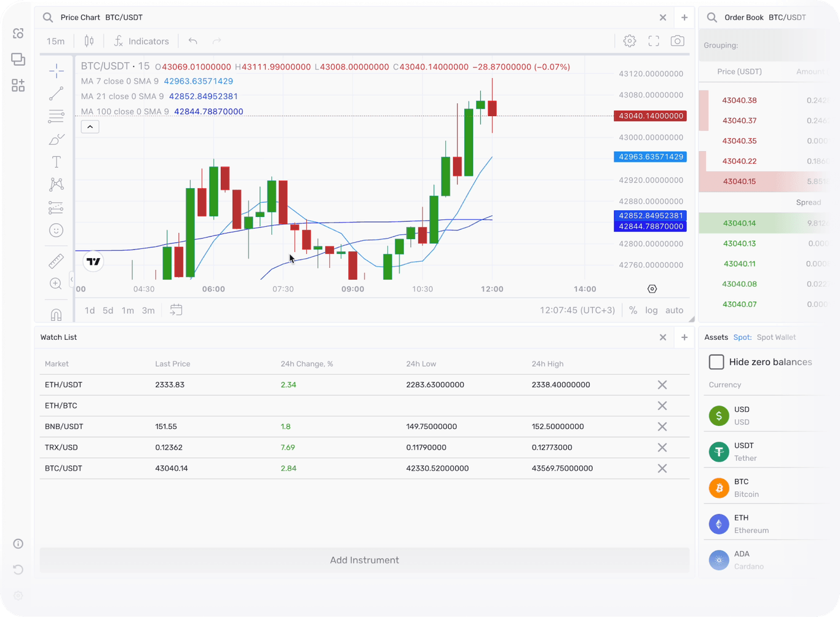840x617 pixels.
Task: Select the brush drawing tool
Action: click(x=56, y=140)
